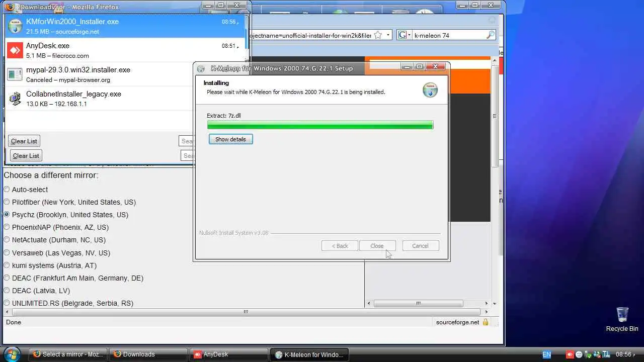The image size is (644, 362).
Task: Switch to 'K-Meleon for Windo...' taskbar button
Action: tap(309, 354)
